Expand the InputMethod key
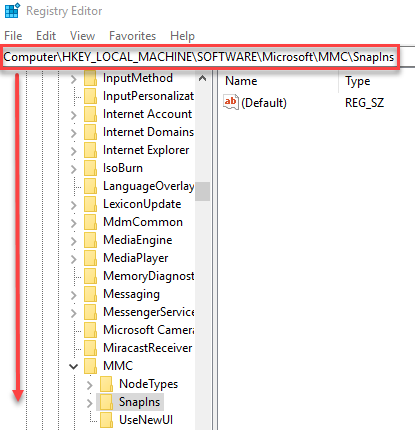 pos(74,79)
